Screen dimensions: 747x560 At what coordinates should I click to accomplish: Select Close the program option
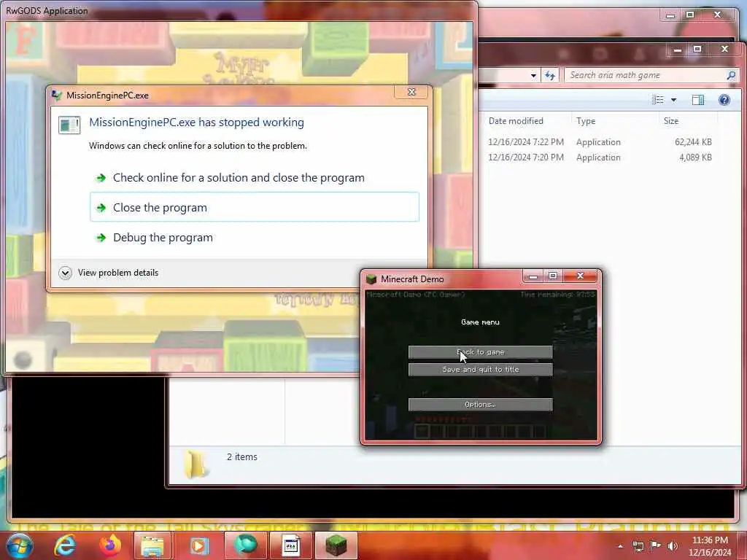click(x=255, y=207)
